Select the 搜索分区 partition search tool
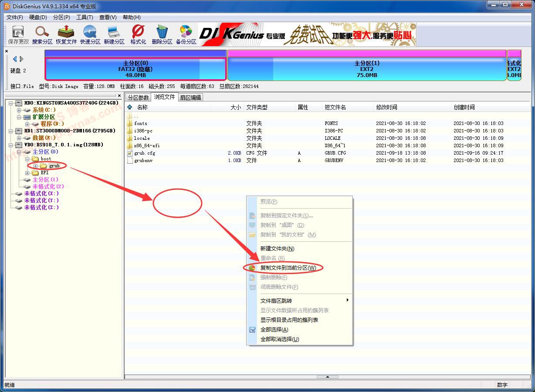 [x=41, y=34]
